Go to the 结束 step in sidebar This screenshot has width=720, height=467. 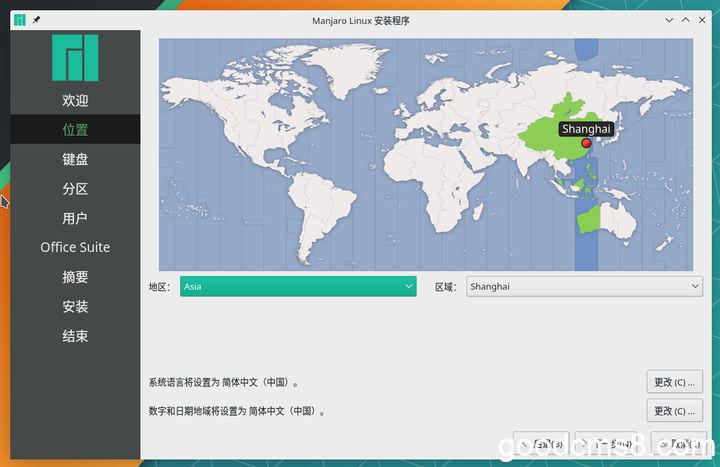pos(75,336)
